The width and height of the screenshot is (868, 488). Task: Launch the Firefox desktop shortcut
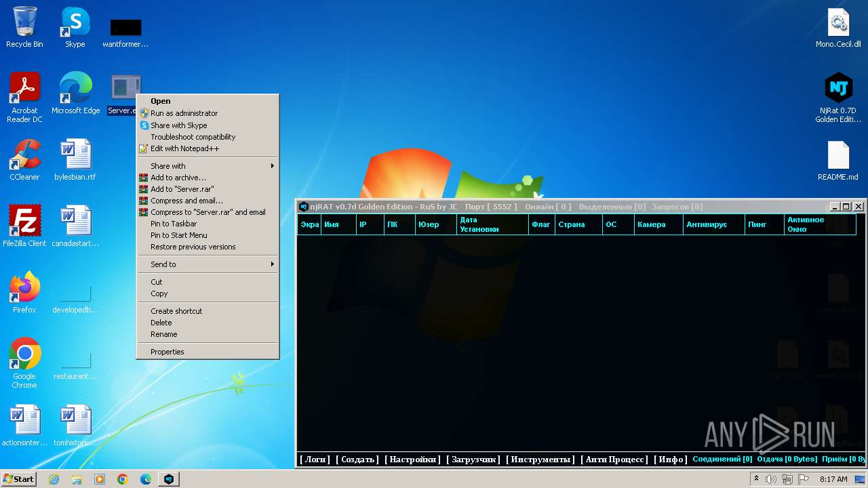coord(24,293)
